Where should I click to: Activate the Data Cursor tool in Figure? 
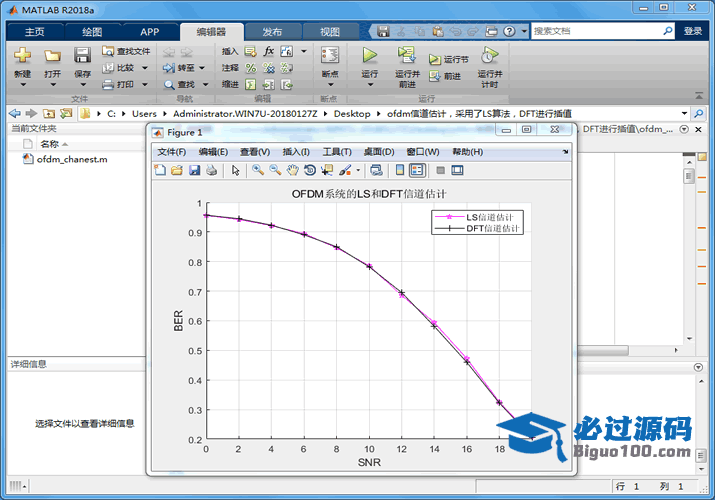tap(327, 170)
